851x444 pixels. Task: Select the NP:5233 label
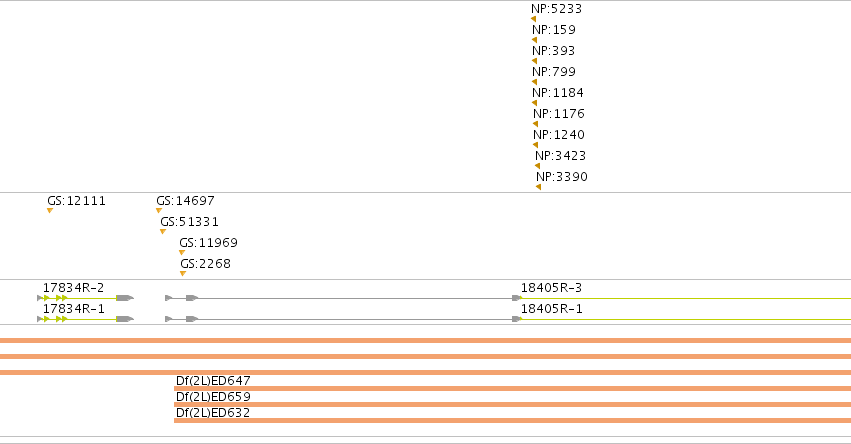tap(556, 9)
